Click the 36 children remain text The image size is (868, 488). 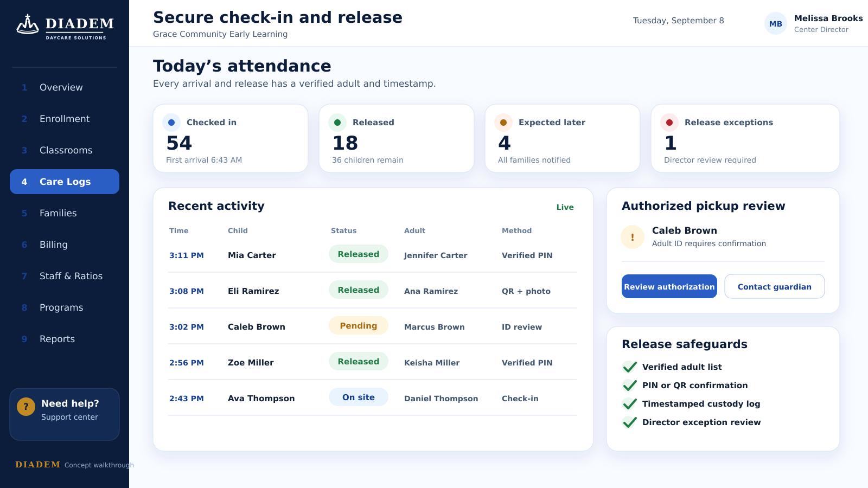pos(368,160)
